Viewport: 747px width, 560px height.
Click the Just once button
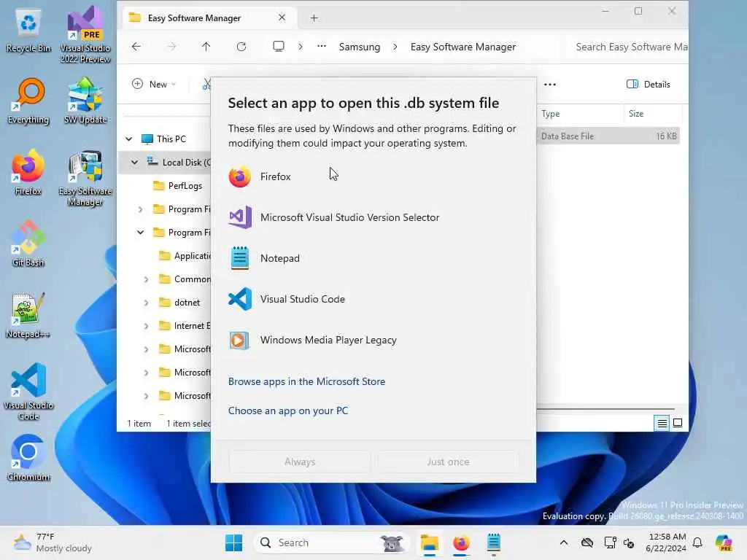click(448, 462)
